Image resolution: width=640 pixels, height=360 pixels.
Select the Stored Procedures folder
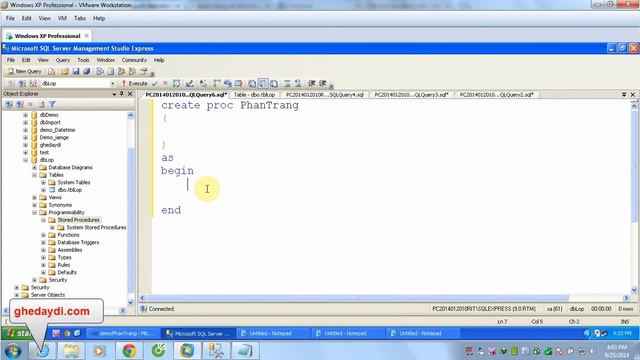click(x=78, y=220)
